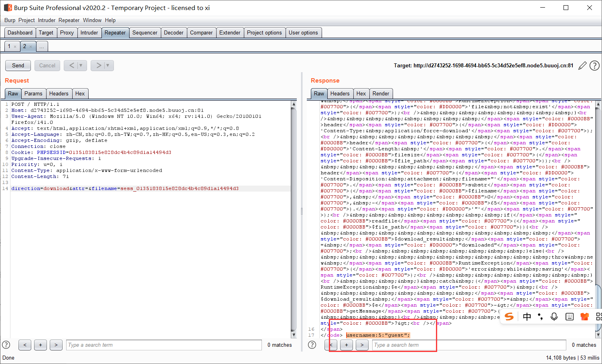Image resolution: width=602 pixels, height=364 pixels.
Task: Open Repeater help question mark icon
Action: 594,66
